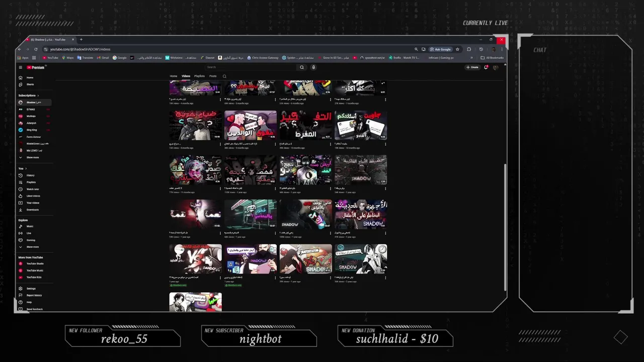Click the zoom magnifier in the address bar
Screen dimensions: 644x362
click(416, 49)
